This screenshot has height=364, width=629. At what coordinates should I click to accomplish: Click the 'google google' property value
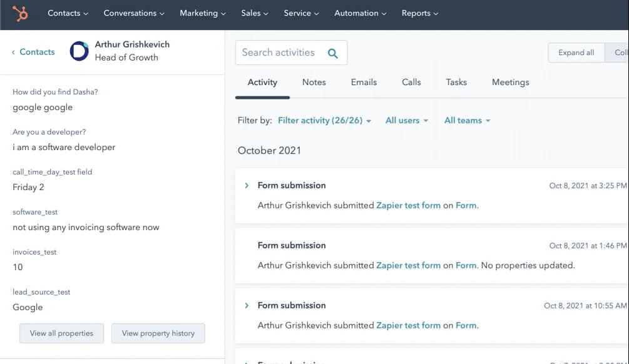(43, 108)
